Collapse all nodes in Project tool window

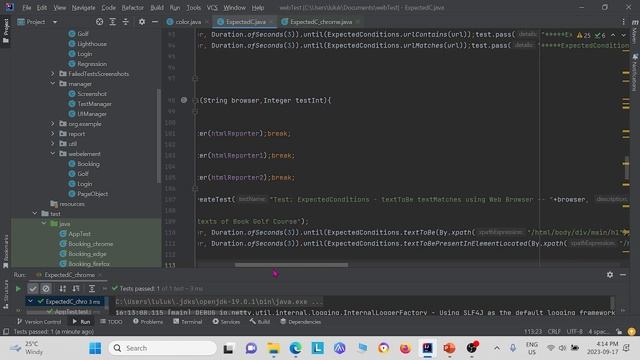click(125, 22)
